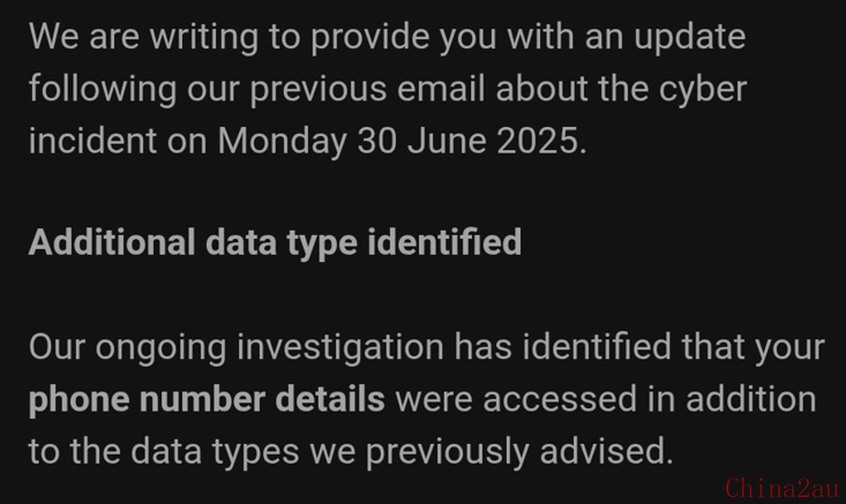Image resolution: width=846 pixels, height=504 pixels.
Task: Click the words 'previously advised' at end
Action: click(520, 452)
